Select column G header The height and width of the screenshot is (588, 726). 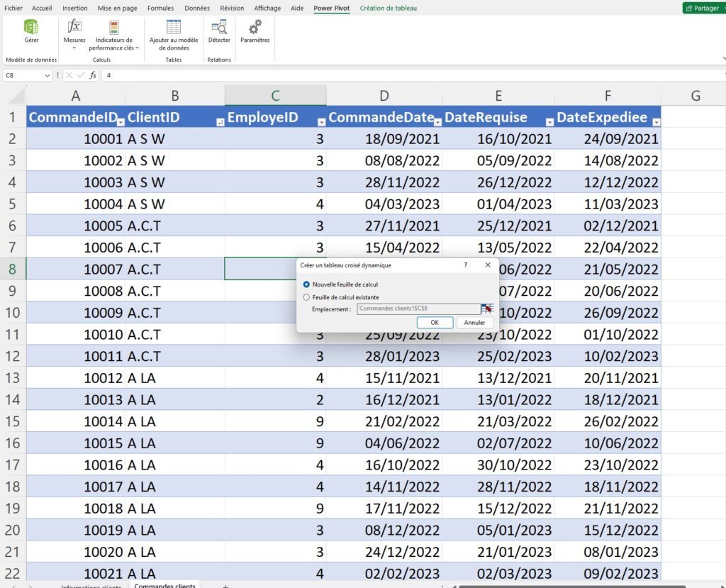[x=695, y=96]
